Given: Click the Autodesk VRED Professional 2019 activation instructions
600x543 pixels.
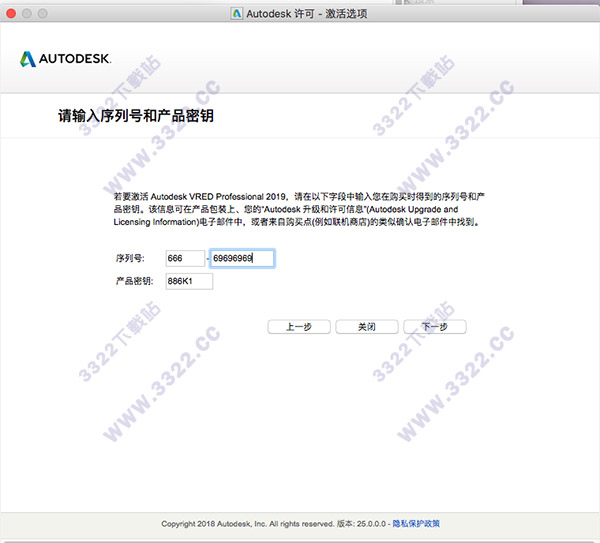Looking at the screenshot, I should pos(299,209).
